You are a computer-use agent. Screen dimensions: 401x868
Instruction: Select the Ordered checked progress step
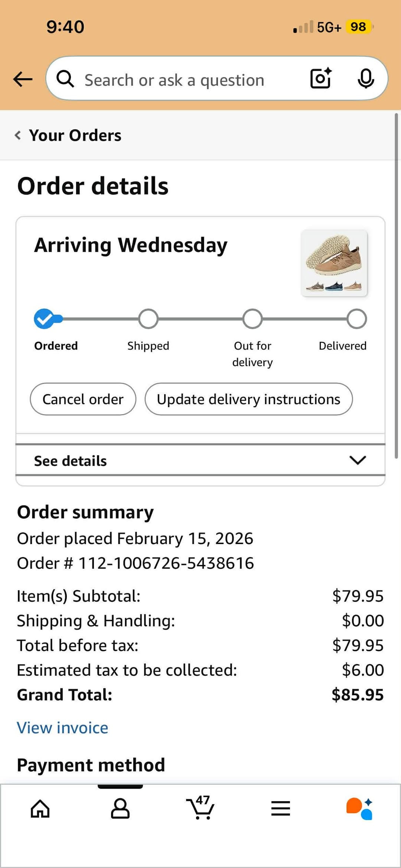click(44, 319)
